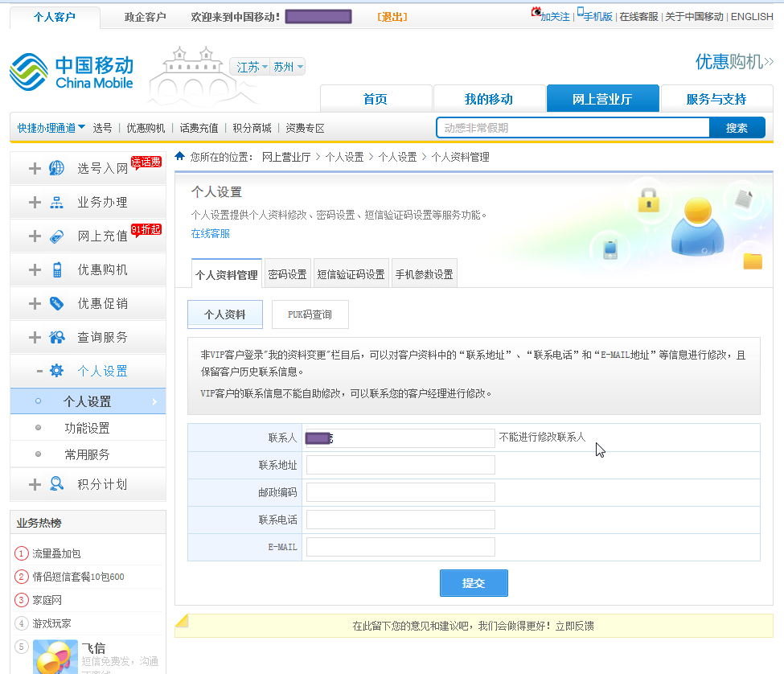Open the 手机参数设置 tab
The image size is (784, 674).
424,274
